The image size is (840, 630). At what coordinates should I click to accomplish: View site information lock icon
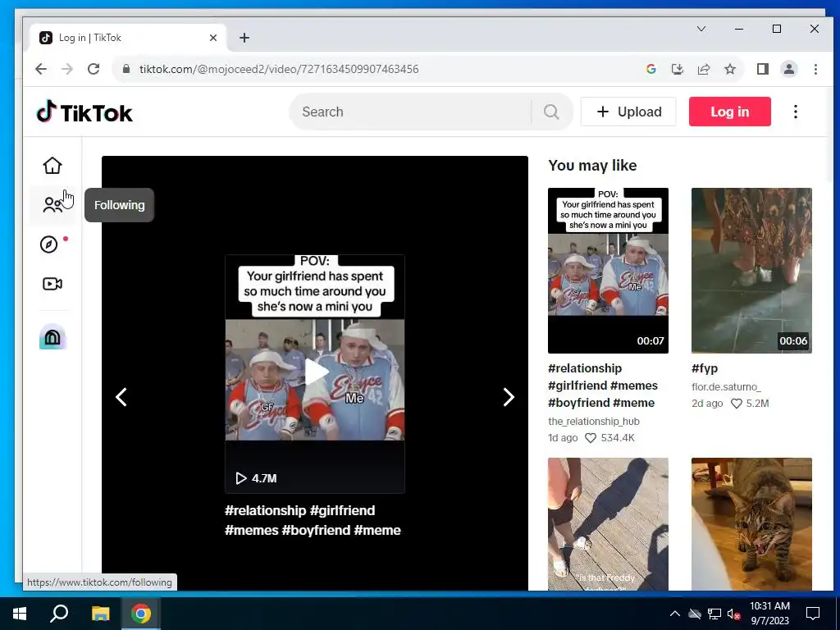[126, 69]
